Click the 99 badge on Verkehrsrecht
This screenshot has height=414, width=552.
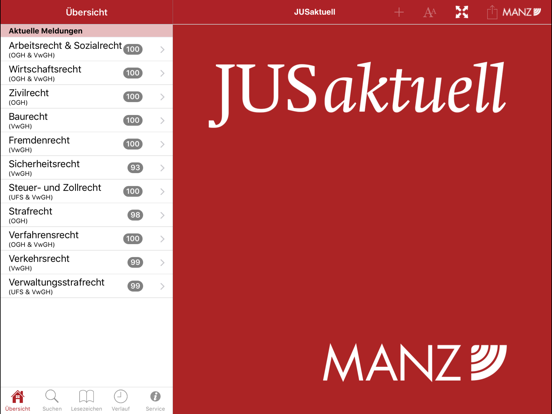[135, 262]
